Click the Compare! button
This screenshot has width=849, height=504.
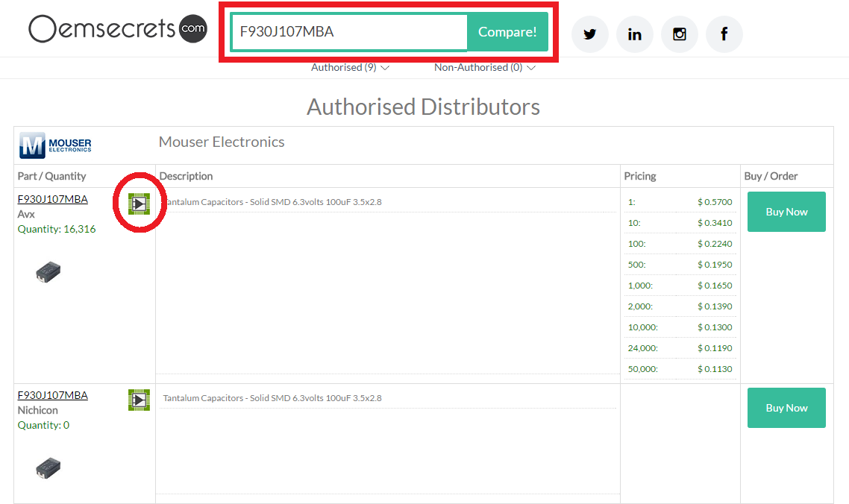coord(507,32)
